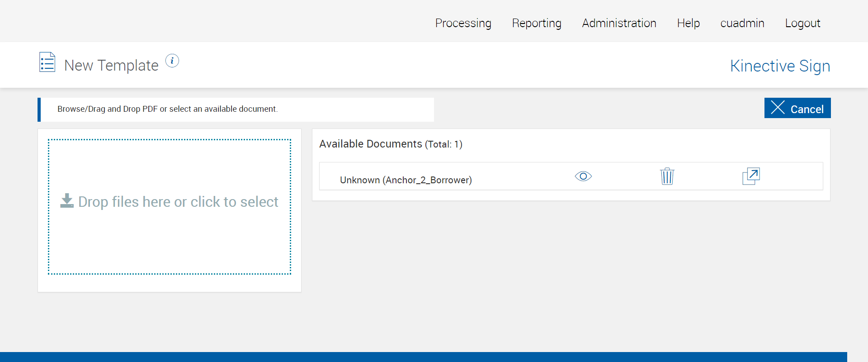Open the Anchor_2_Borrower document using arrow icon
Viewport: 868px width, 362px height.
click(751, 176)
